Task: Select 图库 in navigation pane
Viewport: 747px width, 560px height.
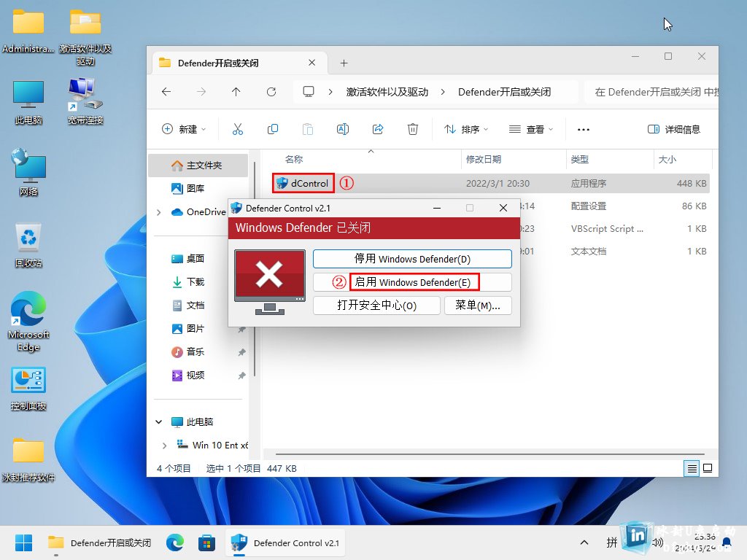Action: point(189,189)
